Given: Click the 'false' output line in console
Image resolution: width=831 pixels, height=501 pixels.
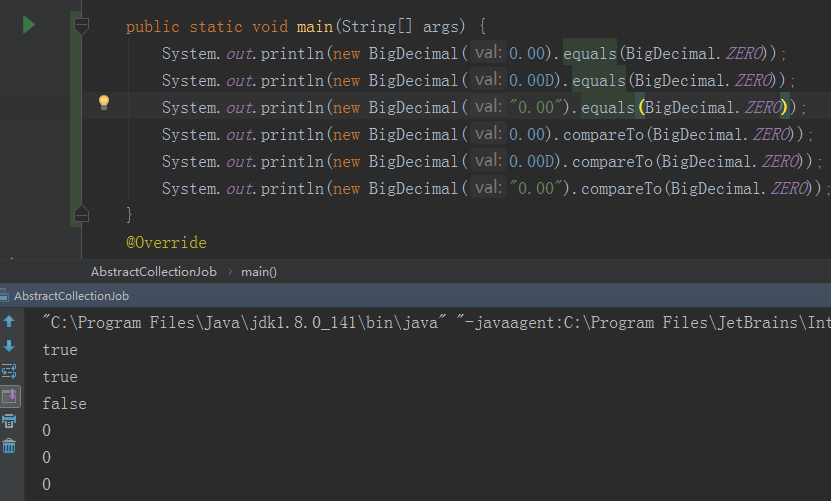Looking at the screenshot, I should pyautogui.click(x=64, y=403).
